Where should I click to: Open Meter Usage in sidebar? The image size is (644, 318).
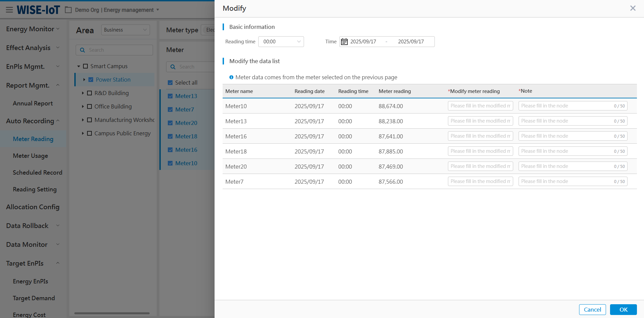(x=30, y=156)
